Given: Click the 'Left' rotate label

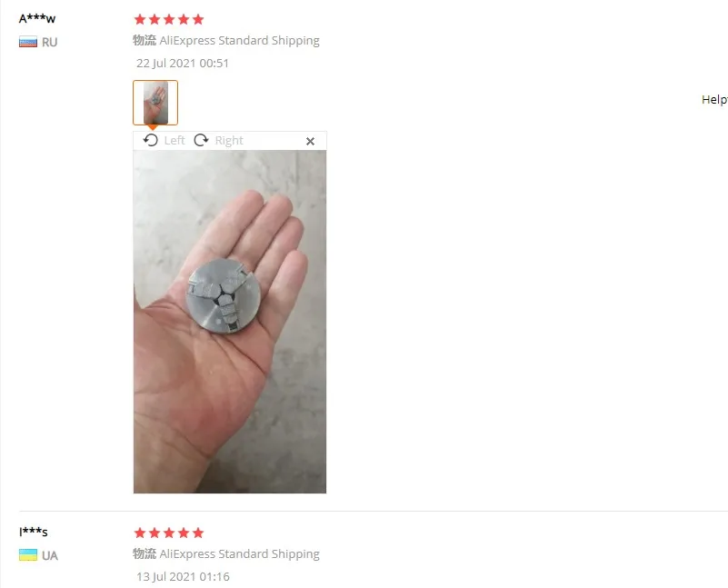Looking at the screenshot, I should (x=175, y=140).
